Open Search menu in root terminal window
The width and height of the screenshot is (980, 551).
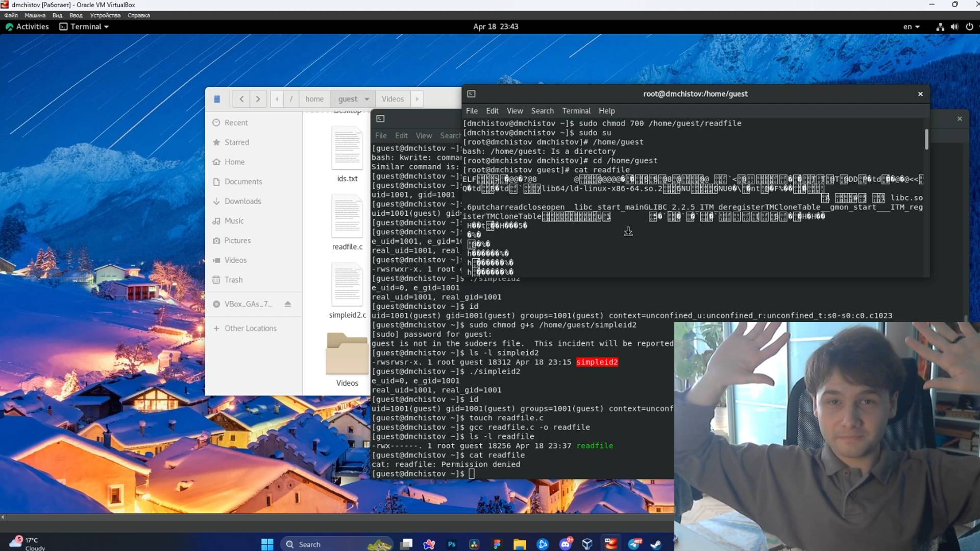[542, 111]
